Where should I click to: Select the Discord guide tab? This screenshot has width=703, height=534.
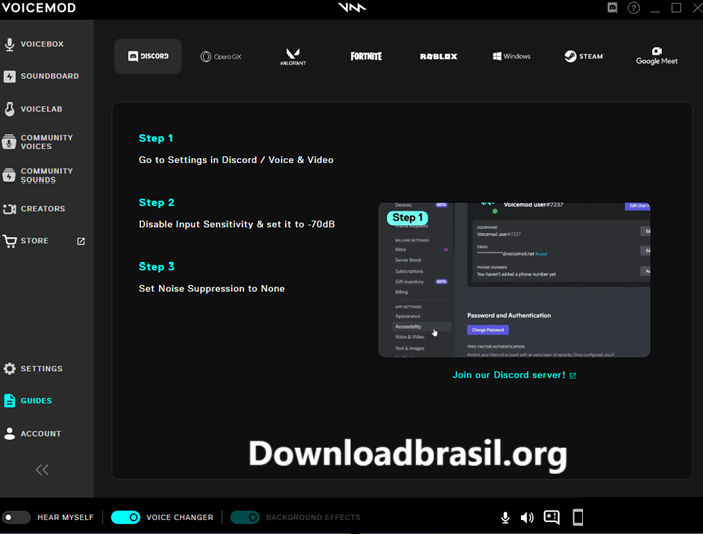point(148,56)
